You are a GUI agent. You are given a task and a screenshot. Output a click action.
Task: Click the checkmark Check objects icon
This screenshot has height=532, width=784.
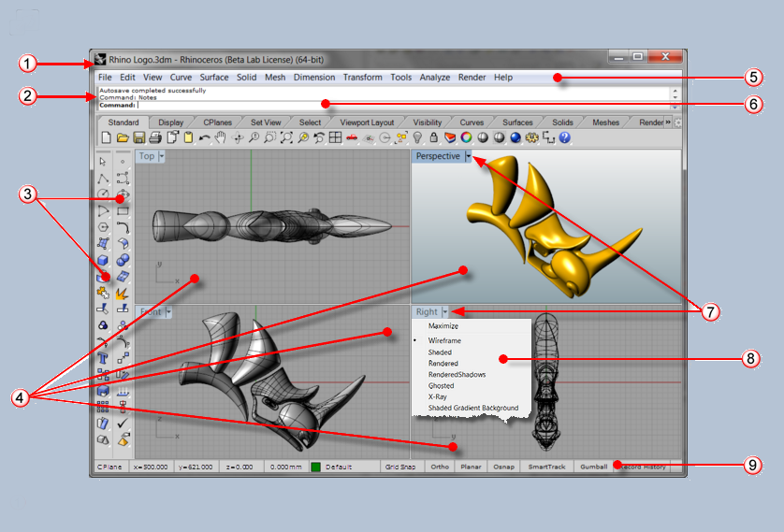tap(123, 424)
